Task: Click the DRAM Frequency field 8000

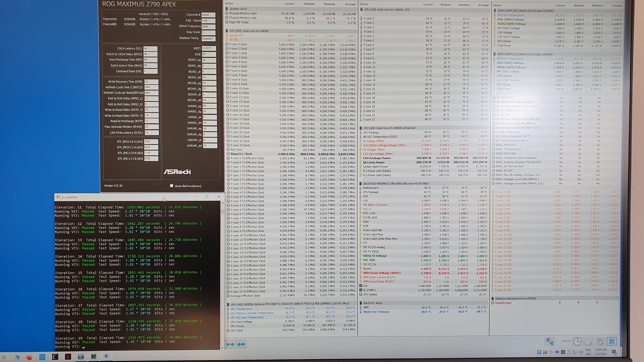Action: point(208,26)
